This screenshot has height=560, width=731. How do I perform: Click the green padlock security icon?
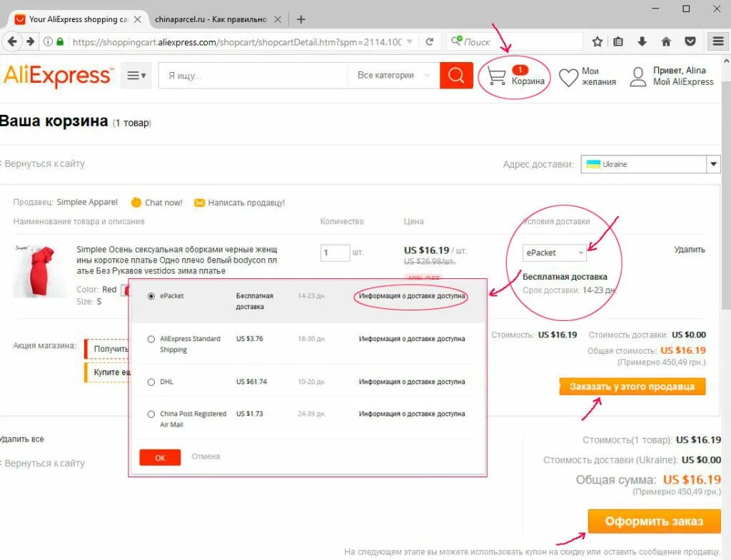[60, 41]
